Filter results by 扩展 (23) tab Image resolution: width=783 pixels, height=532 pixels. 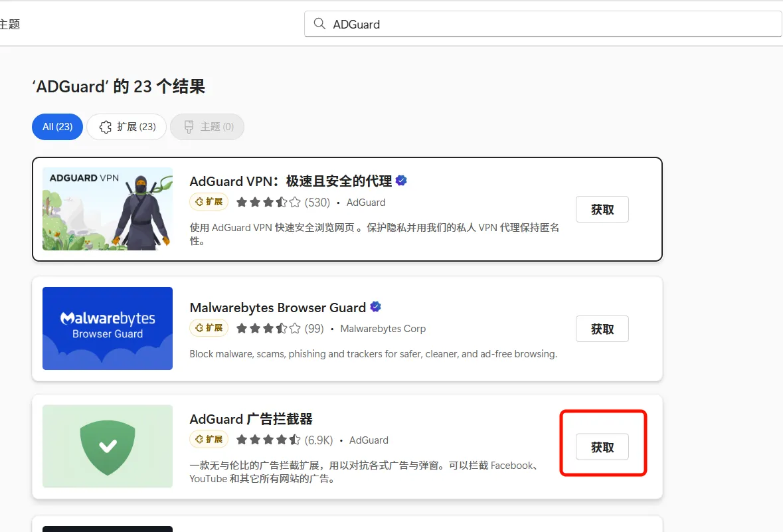[x=126, y=127]
